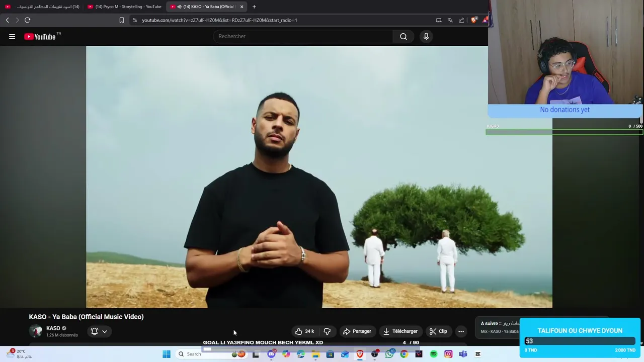Open Microsoft Store taskbar icon

tap(330, 354)
